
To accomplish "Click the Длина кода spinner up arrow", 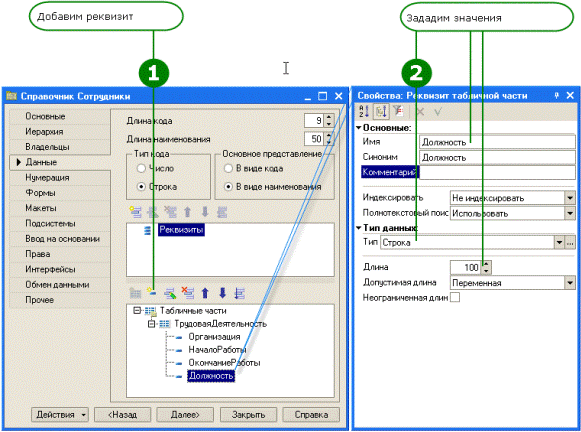I will pos(329,117).
